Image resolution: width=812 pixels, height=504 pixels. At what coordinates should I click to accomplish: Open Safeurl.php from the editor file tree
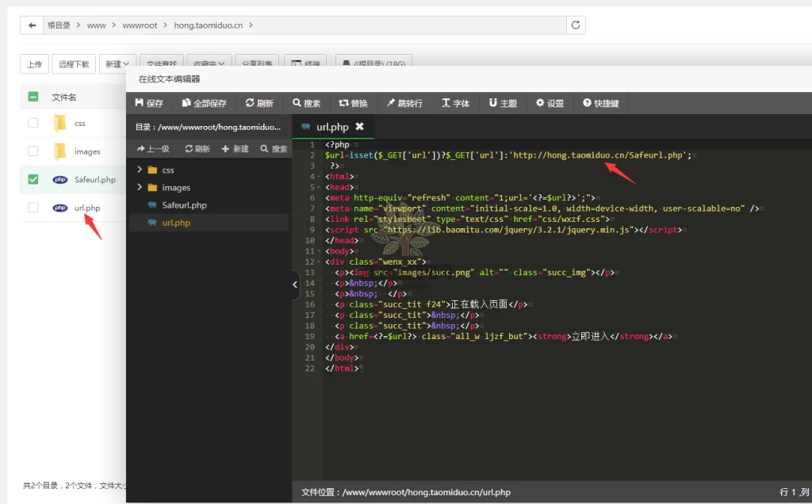click(184, 205)
